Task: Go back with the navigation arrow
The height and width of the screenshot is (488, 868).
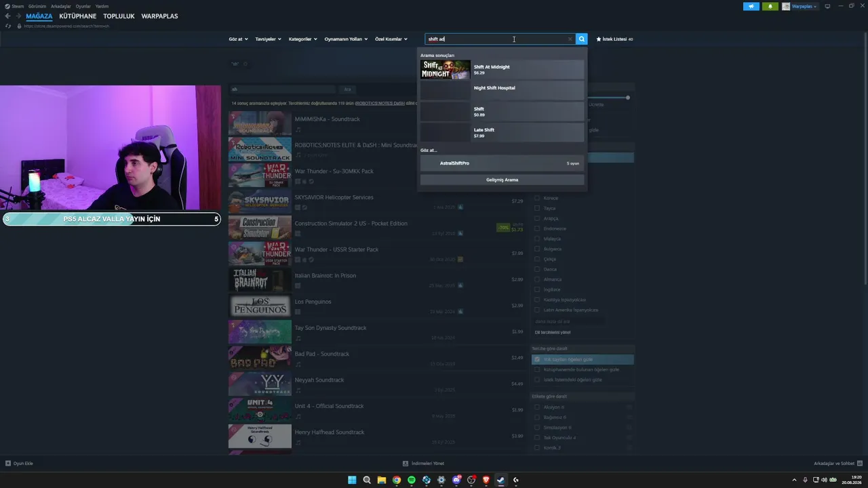Action: (x=7, y=16)
